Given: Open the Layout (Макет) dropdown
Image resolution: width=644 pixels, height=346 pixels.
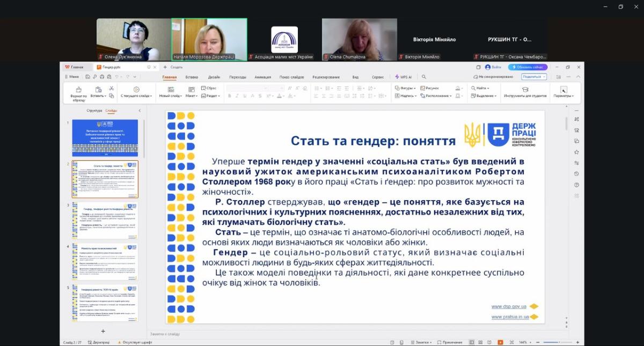Looking at the screenshot, I should [192, 96].
